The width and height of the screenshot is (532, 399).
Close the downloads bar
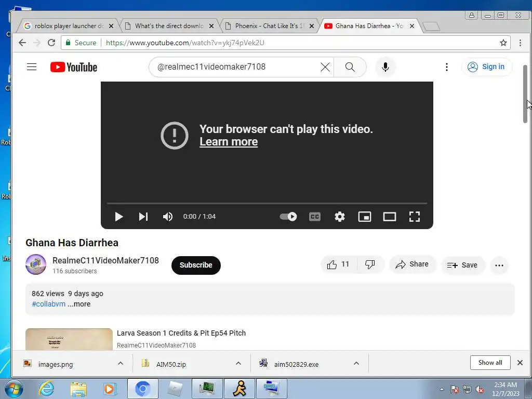(520, 363)
